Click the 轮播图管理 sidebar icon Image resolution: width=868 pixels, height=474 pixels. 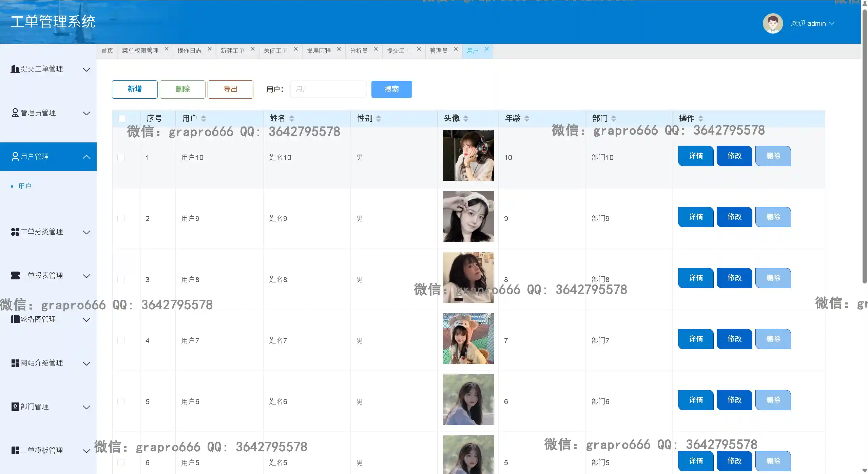tap(15, 319)
